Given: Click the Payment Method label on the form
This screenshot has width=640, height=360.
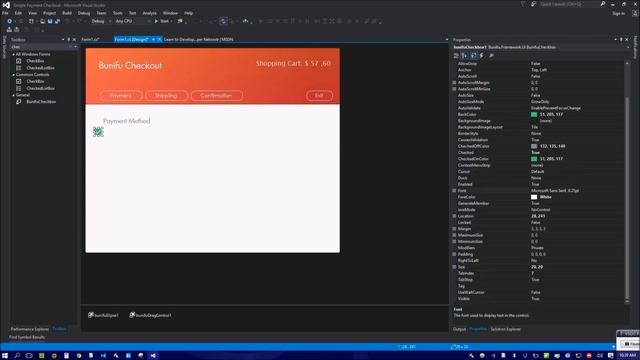Looking at the screenshot, I should pos(127,121).
